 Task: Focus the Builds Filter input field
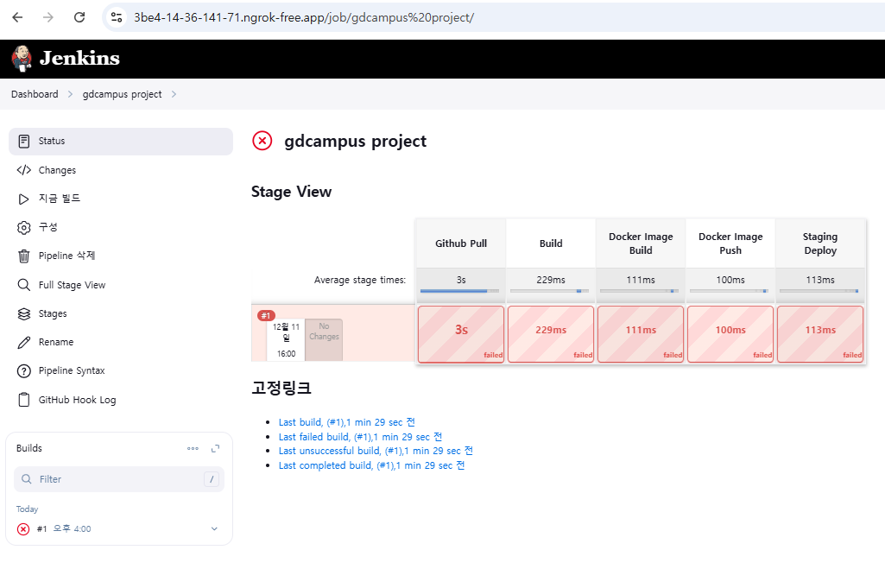point(119,479)
